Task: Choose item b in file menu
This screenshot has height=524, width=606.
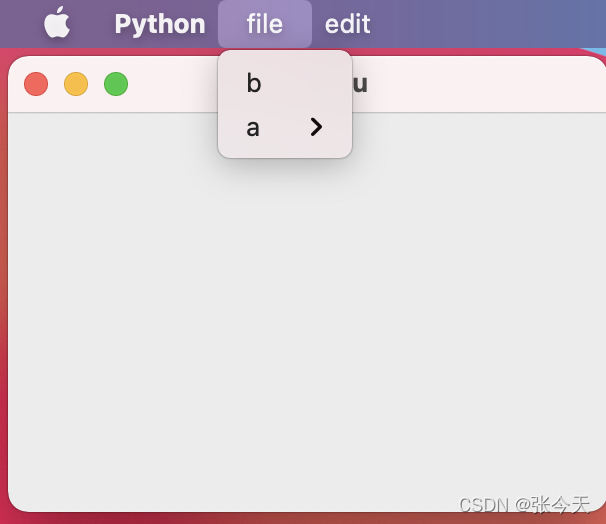Action: pos(285,83)
